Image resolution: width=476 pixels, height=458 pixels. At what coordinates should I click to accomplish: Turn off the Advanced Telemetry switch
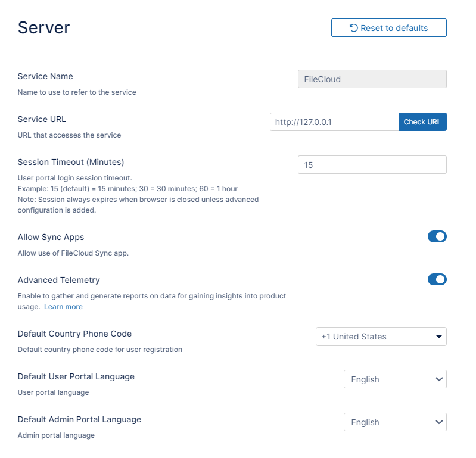(437, 280)
